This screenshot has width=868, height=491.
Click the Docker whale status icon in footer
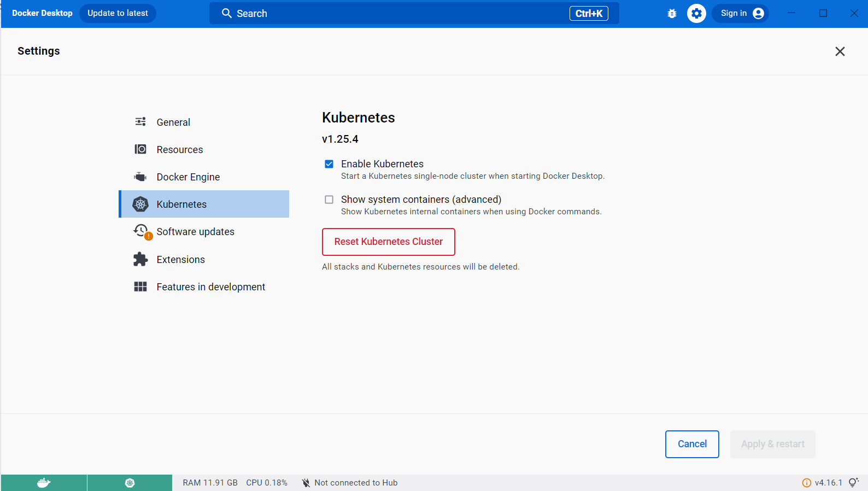[44, 483]
